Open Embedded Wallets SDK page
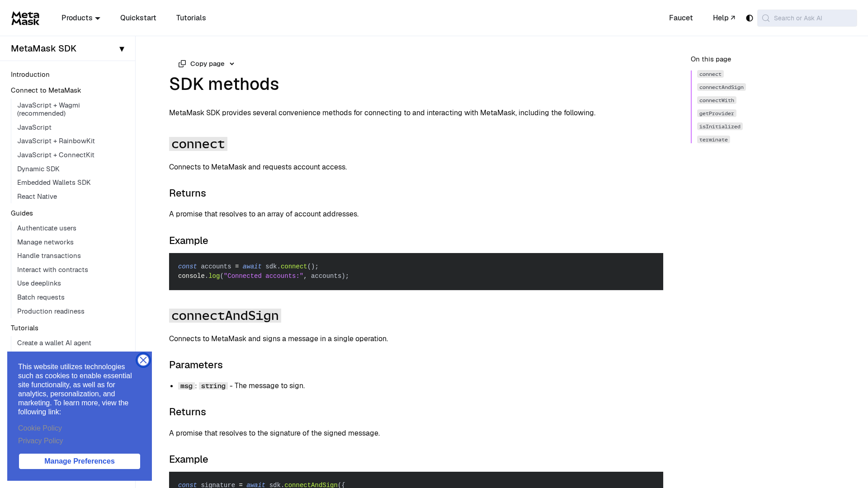The image size is (868, 488). [x=54, y=183]
